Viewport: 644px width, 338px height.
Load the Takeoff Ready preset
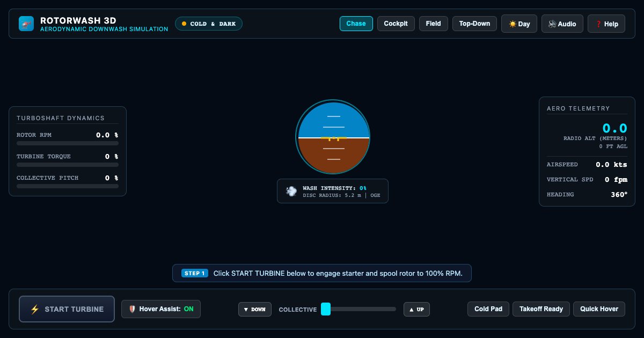click(541, 309)
